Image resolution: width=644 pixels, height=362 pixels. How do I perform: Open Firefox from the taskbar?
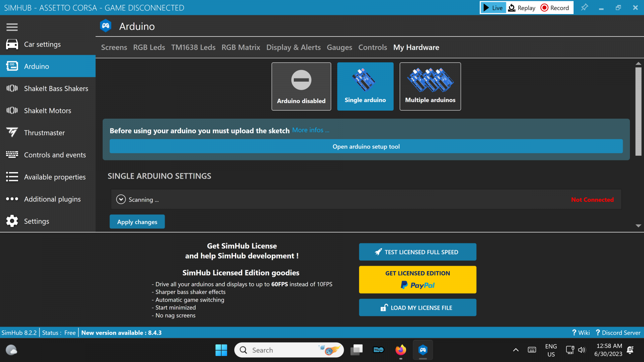point(400,350)
